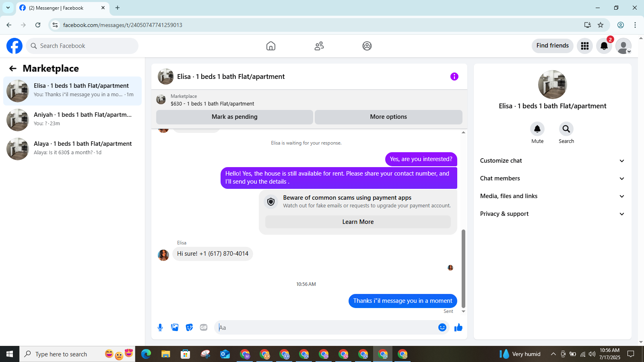Open the Chrome three-dot menu
This screenshot has height=362, width=644.
635,25
